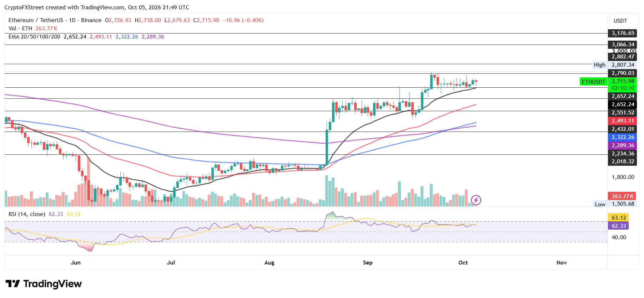Select the 2,018.32 price label

[x=623, y=161]
